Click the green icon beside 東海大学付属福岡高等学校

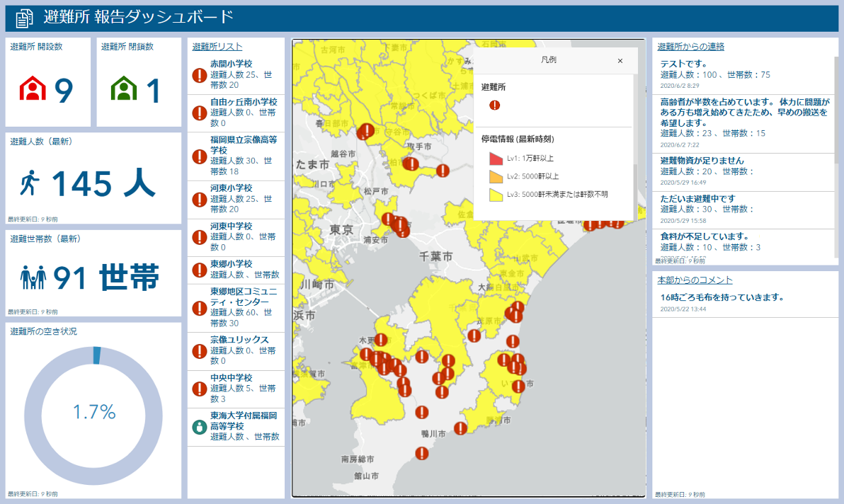(199, 427)
